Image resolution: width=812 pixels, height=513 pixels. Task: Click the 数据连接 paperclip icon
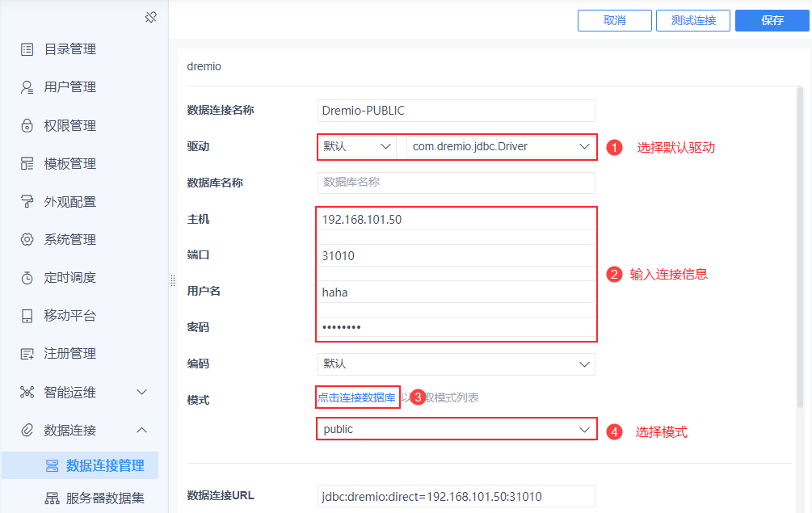[x=27, y=430]
